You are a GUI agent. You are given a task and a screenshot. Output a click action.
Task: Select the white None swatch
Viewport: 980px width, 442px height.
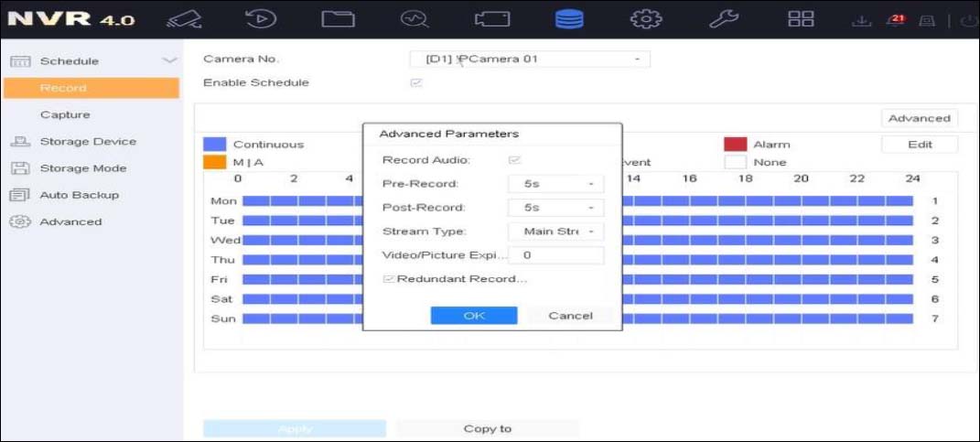click(736, 162)
